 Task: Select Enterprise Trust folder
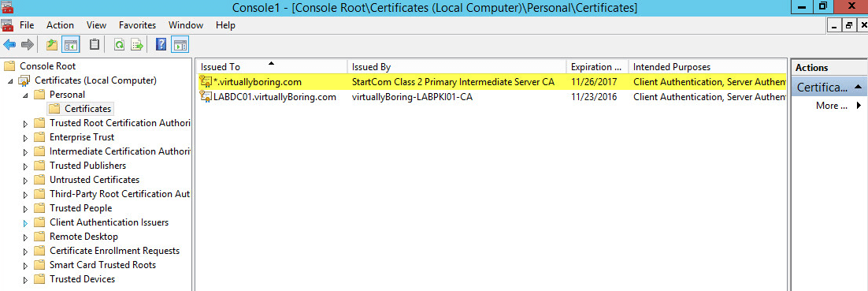(x=82, y=137)
